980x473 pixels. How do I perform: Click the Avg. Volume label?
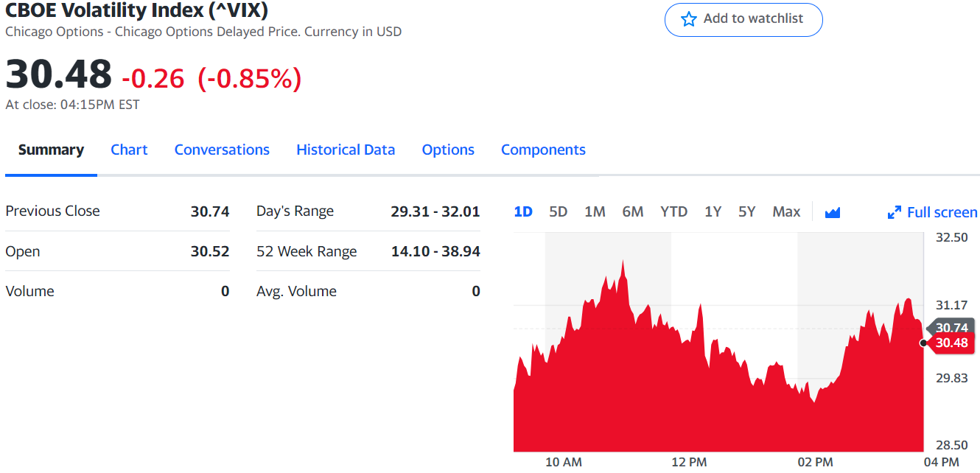click(x=296, y=291)
